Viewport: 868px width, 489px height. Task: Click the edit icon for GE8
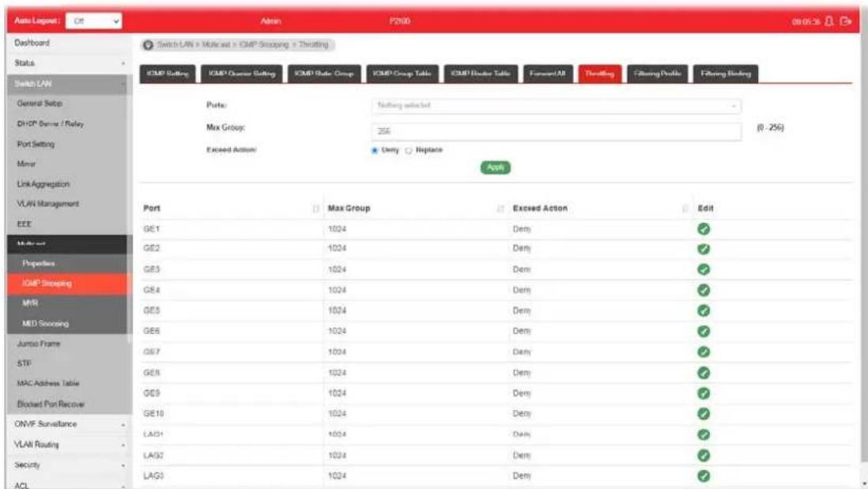(704, 373)
